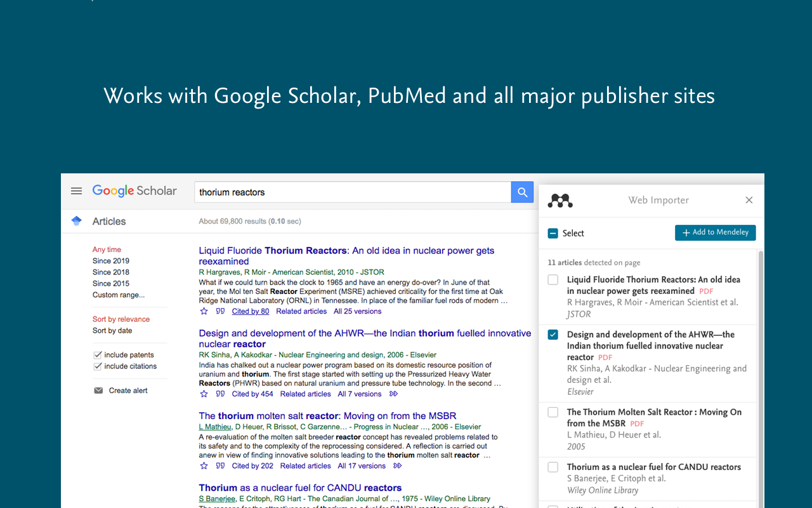Save the AHWR design article with star
812x508 pixels.
tap(204, 394)
